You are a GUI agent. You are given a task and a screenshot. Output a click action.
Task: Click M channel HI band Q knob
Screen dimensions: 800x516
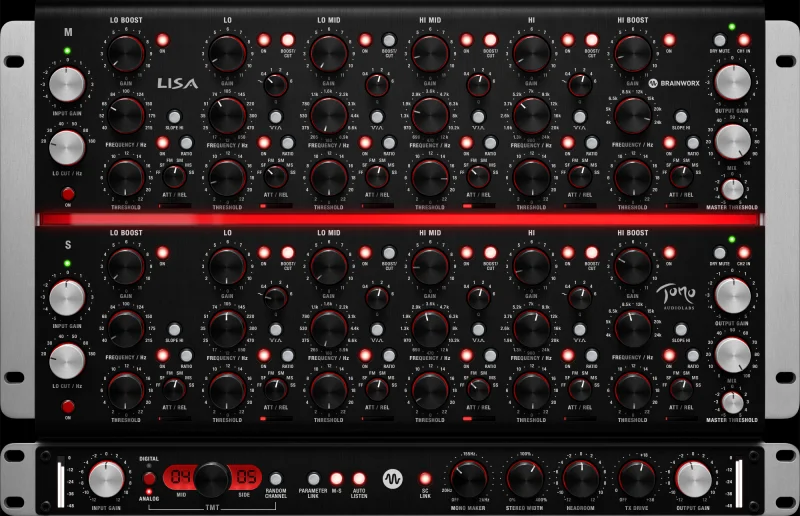point(580,85)
